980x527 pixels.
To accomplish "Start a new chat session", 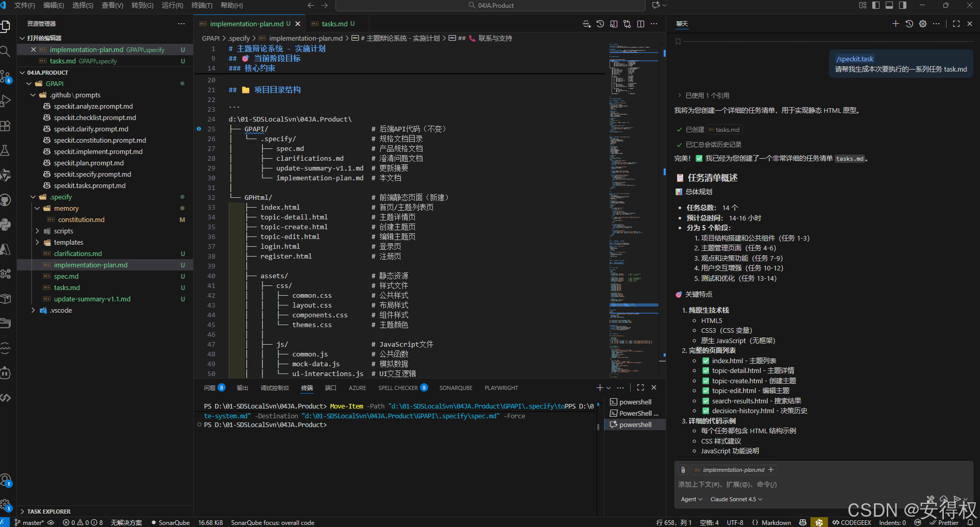I will click(895, 24).
